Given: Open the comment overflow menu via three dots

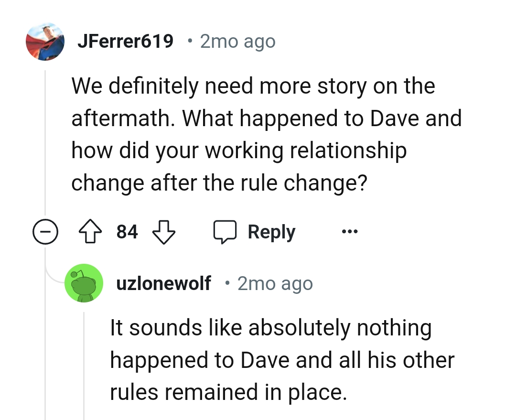Looking at the screenshot, I should point(350,231).
